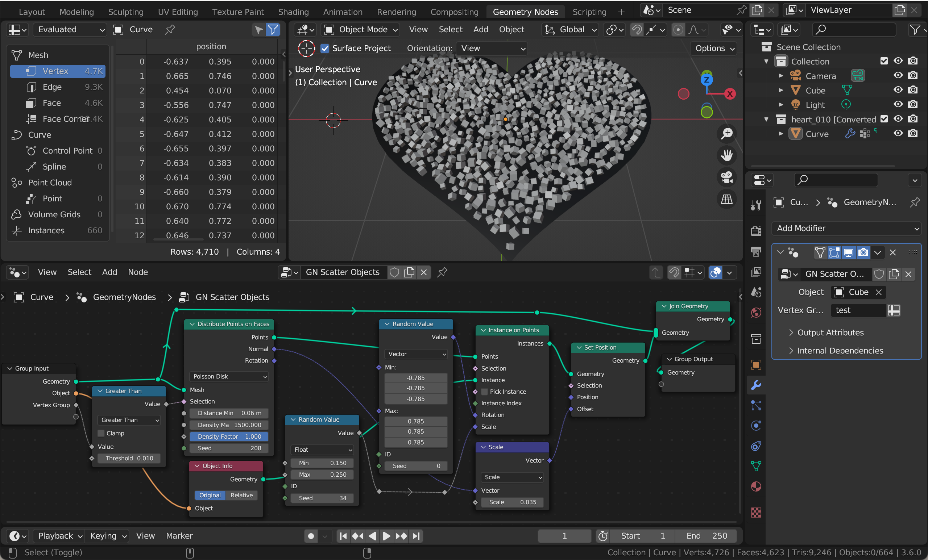Open Orientation View dropdown
The width and height of the screenshot is (928, 560).
492,48
